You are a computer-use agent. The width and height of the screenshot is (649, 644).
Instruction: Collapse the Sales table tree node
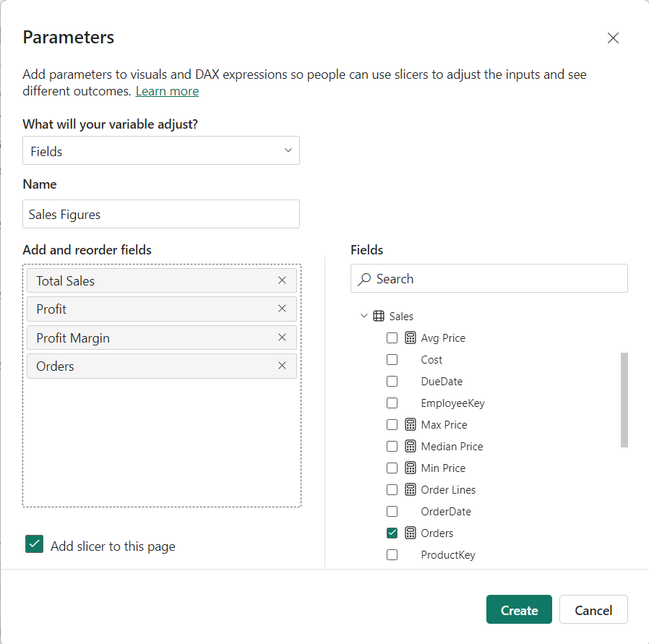pyautogui.click(x=364, y=316)
